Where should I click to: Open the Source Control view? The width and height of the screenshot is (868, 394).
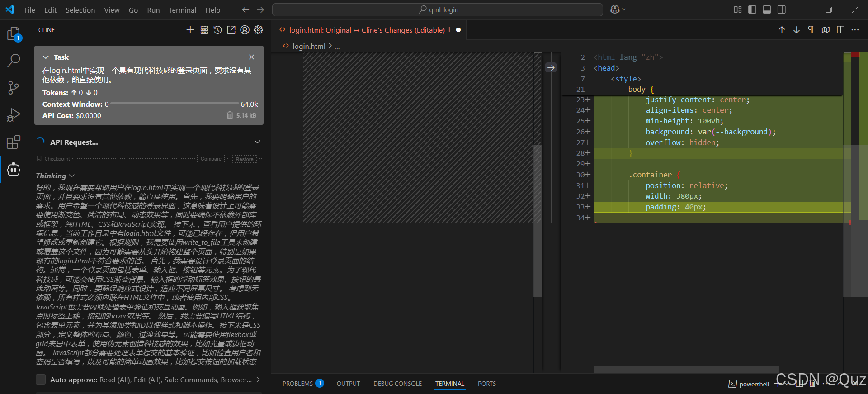(x=14, y=88)
